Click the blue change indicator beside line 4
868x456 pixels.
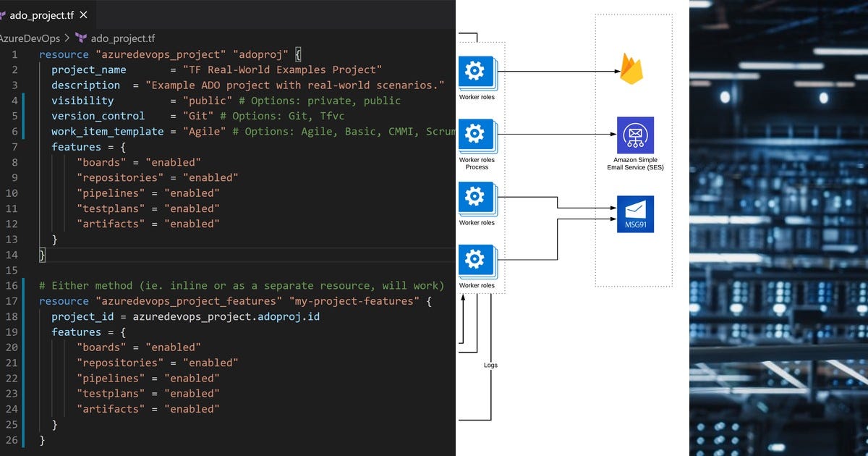click(25, 100)
